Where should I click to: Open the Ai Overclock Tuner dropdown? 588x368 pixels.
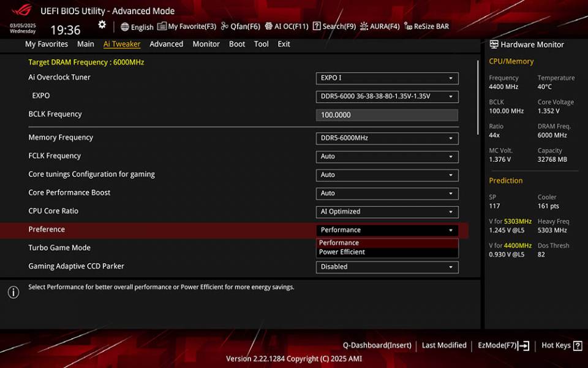click(387, 78)
